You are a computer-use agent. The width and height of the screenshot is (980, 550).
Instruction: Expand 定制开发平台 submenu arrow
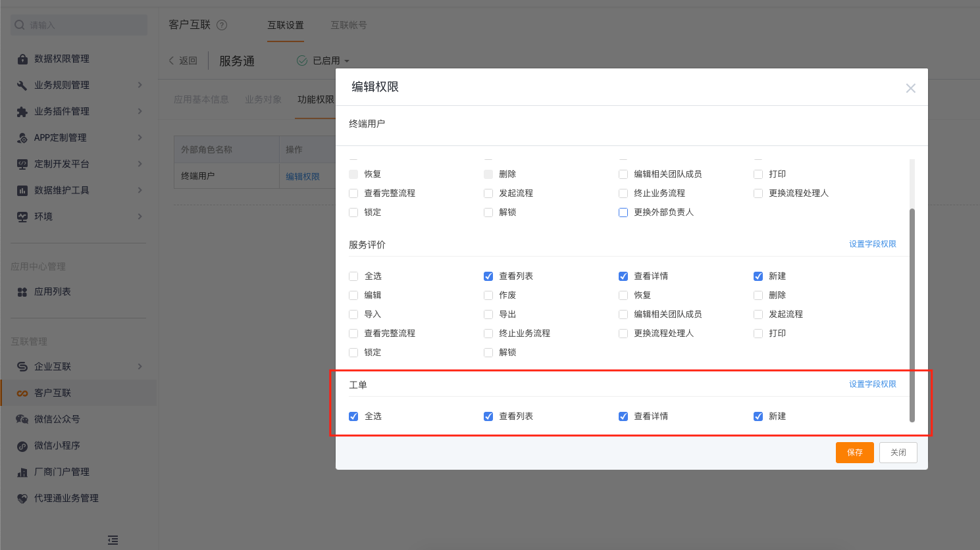click(x=140, y=164)
